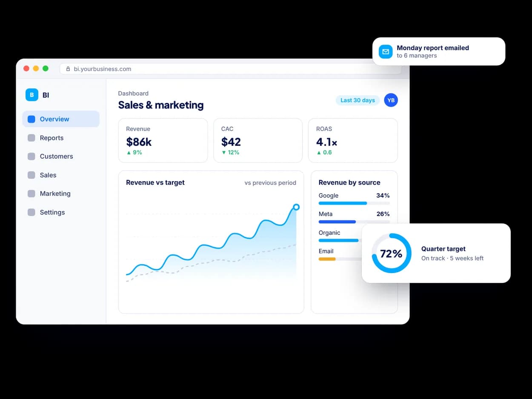Viewport: 532px width, 399px height.
Task: Open the Reports menu item
Action: point(61,138)
